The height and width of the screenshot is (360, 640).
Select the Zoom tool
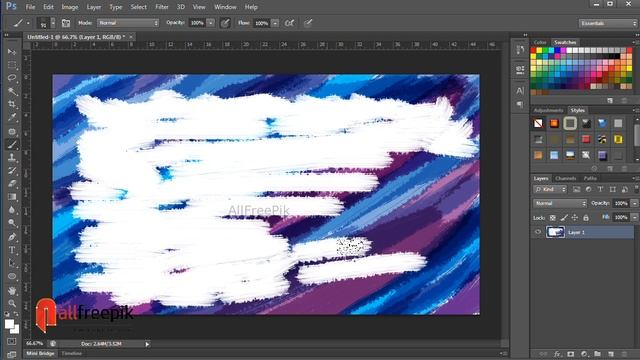click(12, 304)
